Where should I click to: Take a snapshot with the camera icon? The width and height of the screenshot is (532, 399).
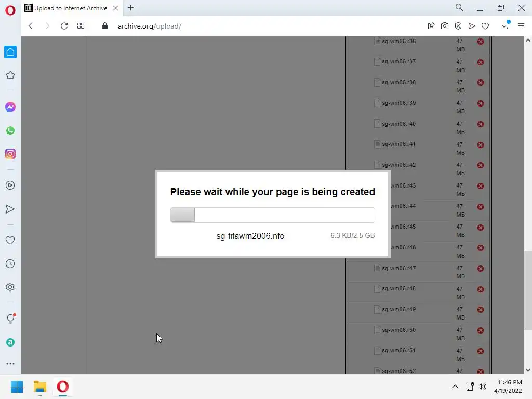(x=445, y=26)
